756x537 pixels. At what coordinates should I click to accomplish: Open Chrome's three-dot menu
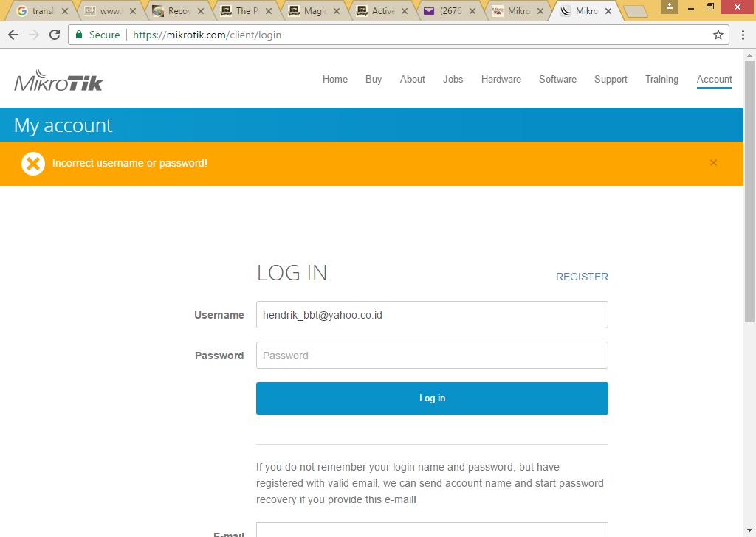click(743, 34)
